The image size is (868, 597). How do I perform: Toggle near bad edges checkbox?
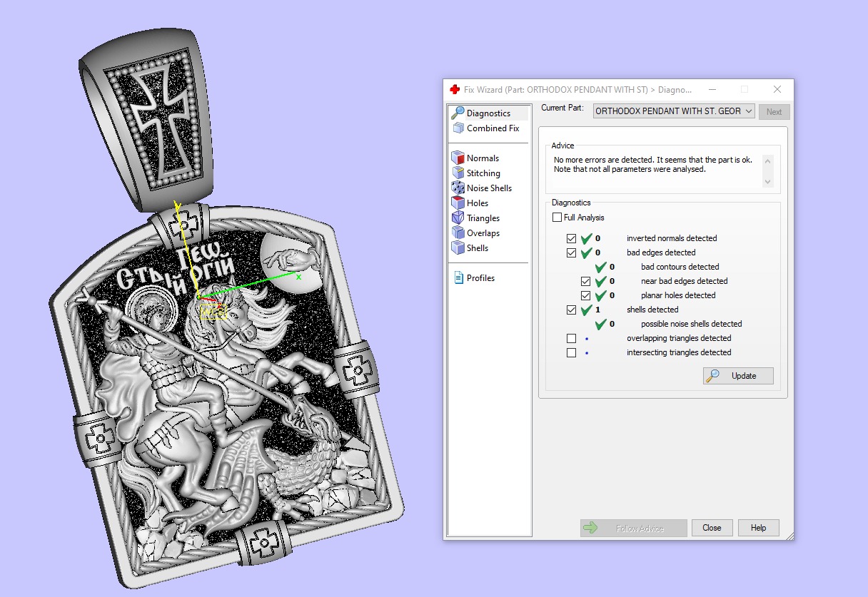(x=585, y=281)
